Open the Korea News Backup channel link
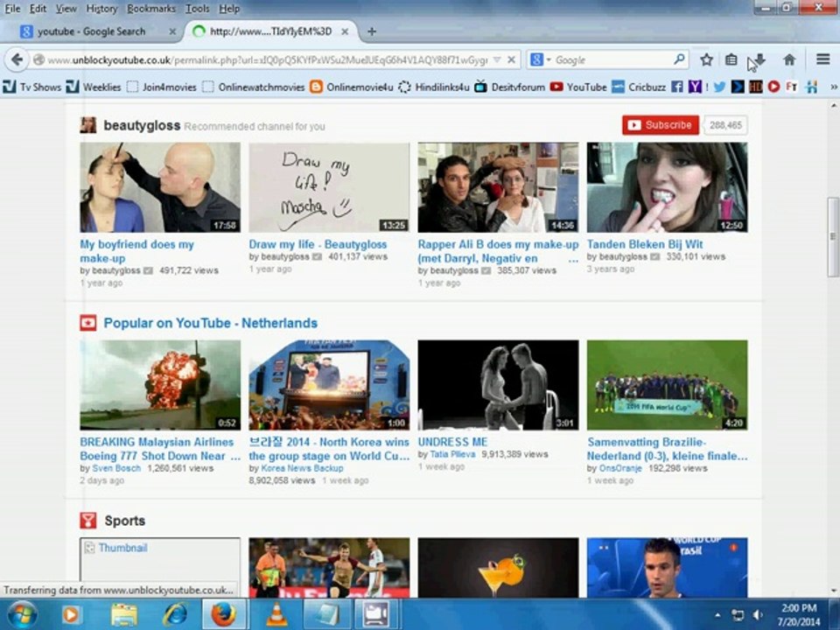 pos(302,468)
